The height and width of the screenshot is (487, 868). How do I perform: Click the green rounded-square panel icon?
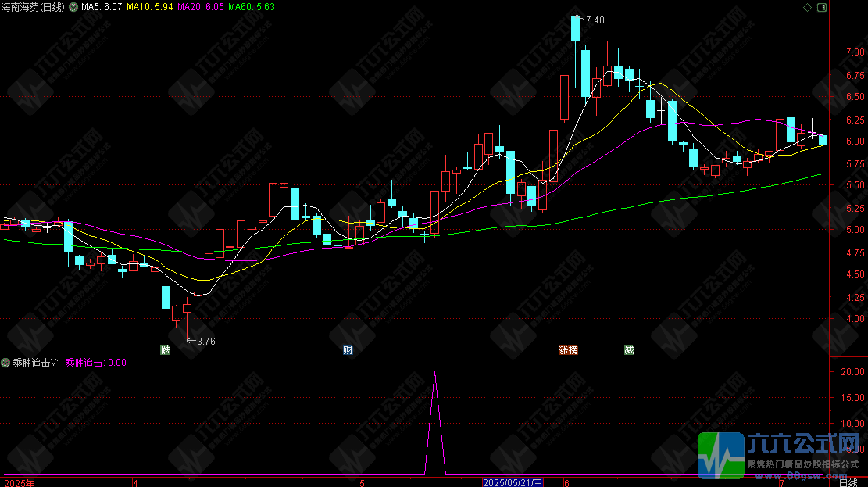pos(822,7)
